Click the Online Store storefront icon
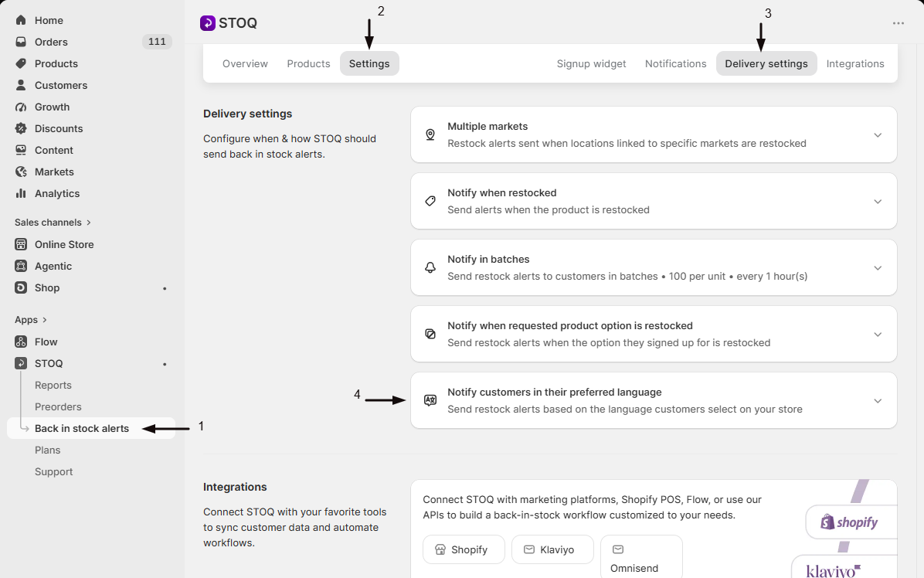924x578 pixels. click(21, 244)
